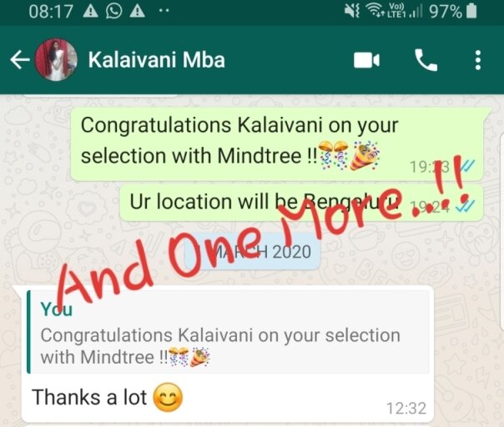This screenshot has height=427, width=504.
Task: Tap the quoted reply from You
Action: [x=228, y=332]
